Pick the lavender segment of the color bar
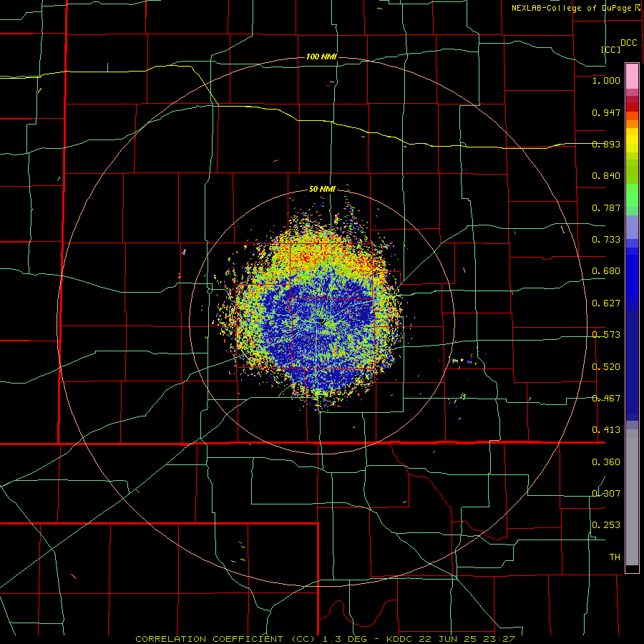The width and height of the screenshot is (644, 644). (x=632, y=227)
